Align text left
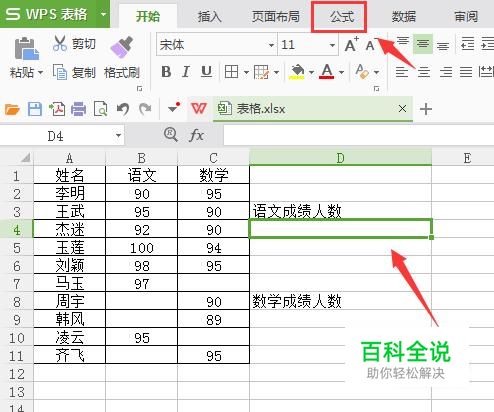 click(402, 72)
